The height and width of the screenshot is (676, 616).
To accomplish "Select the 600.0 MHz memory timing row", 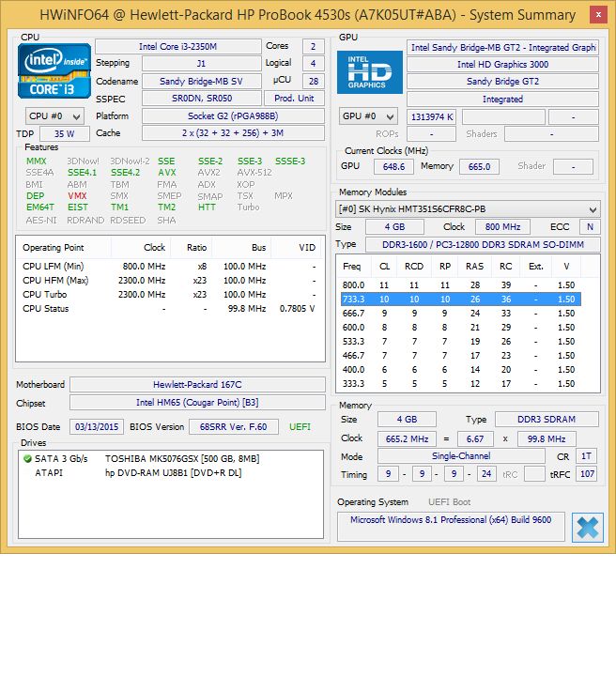I will coord(461,328).
